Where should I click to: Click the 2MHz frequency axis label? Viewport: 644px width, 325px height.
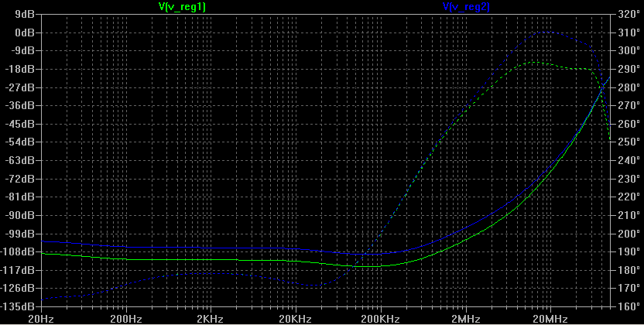(466, 319)
